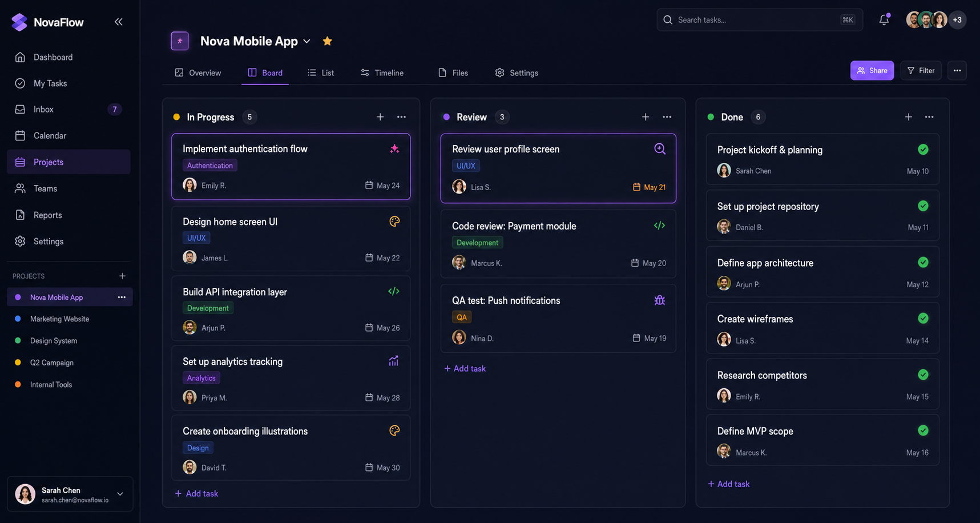This screenshot has width=980, height=523.
Task: Toggle completion check on Research competitors
Action: point(923,375)
